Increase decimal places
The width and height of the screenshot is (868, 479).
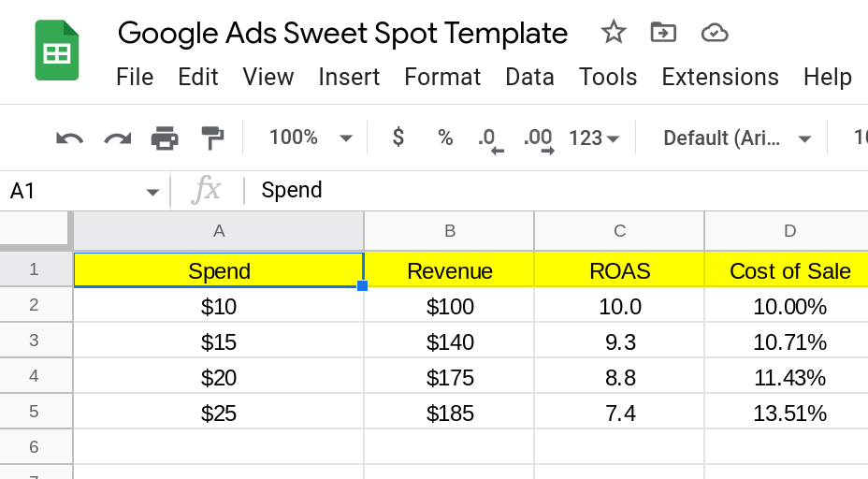tap(539, 140)
